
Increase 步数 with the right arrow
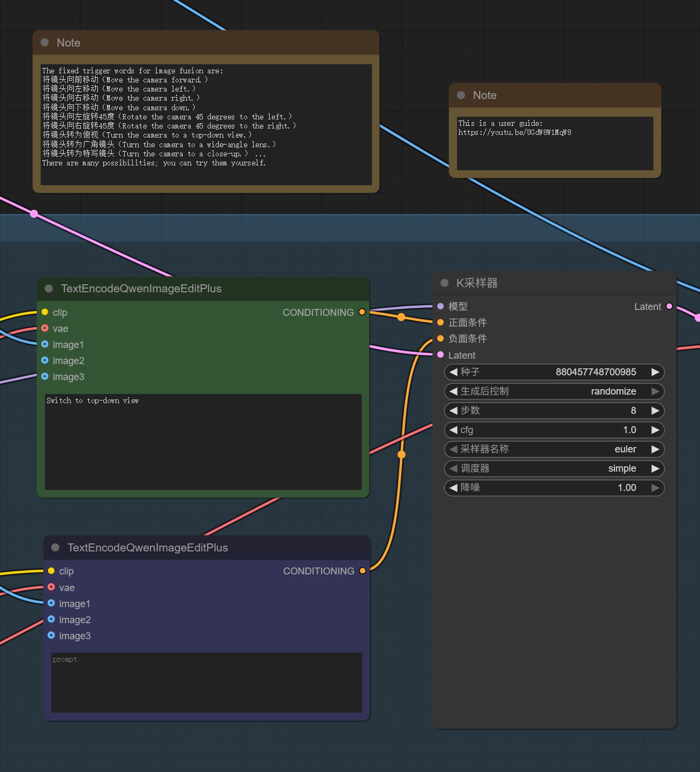(x=655, y=411)
